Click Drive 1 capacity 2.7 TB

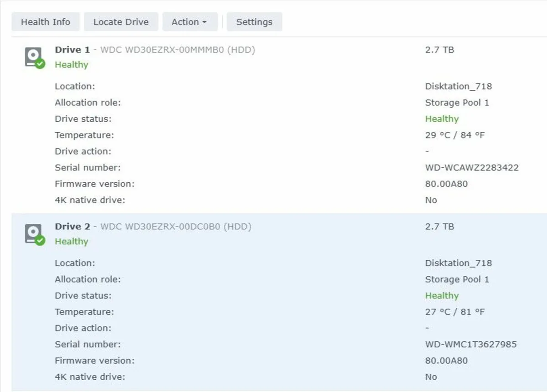[x=439, y=50]
